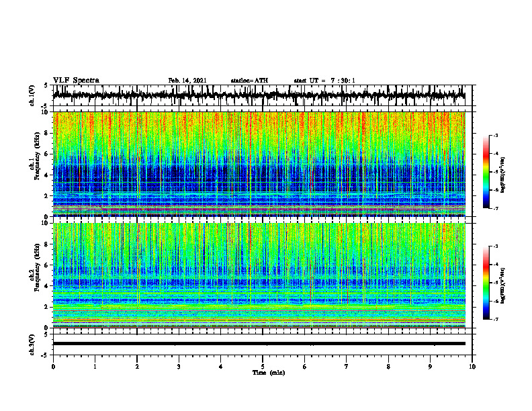532x411 pixels.
Task: Click the "Time (min)" x-axis label
Action: point(269,373)
